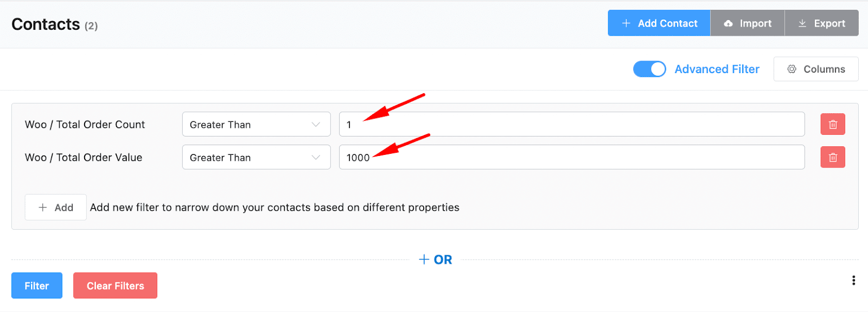Click the download icon on the Export button
868x312 pixels.
tap(802, 23)
